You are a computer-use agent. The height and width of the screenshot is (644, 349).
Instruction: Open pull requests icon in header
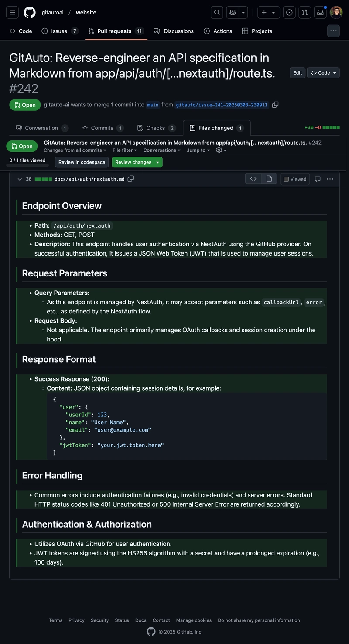[305, 12]
